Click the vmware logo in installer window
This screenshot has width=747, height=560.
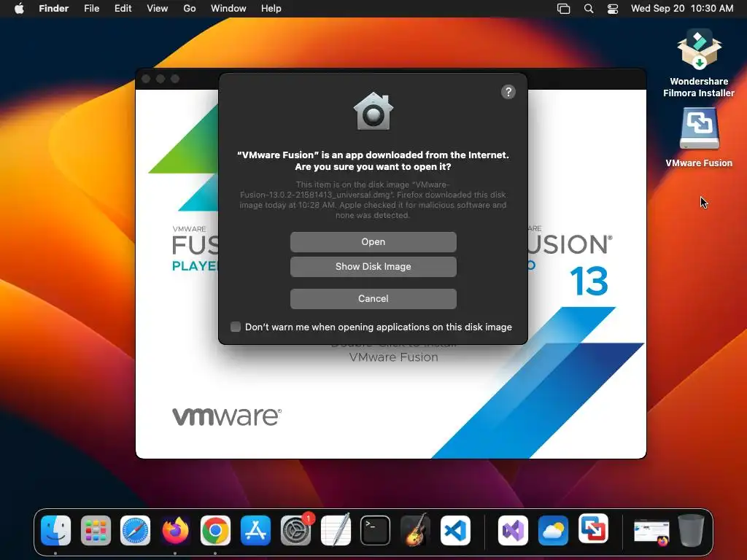[x=227, y=416]
